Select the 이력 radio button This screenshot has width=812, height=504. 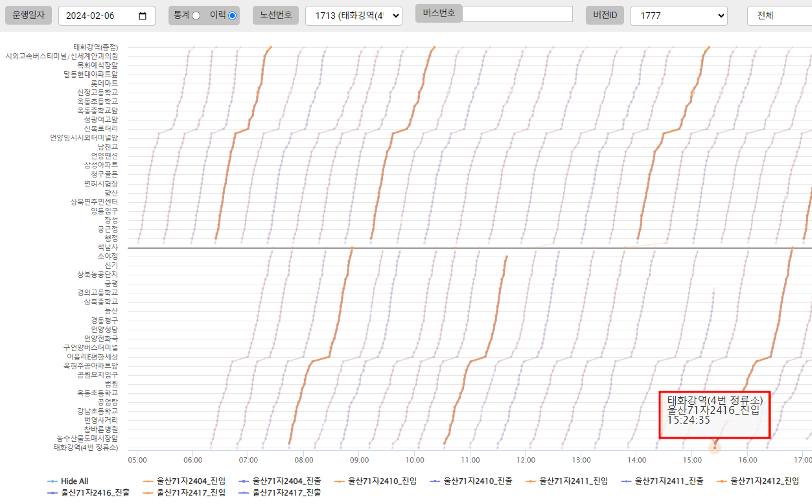[233, 16]
